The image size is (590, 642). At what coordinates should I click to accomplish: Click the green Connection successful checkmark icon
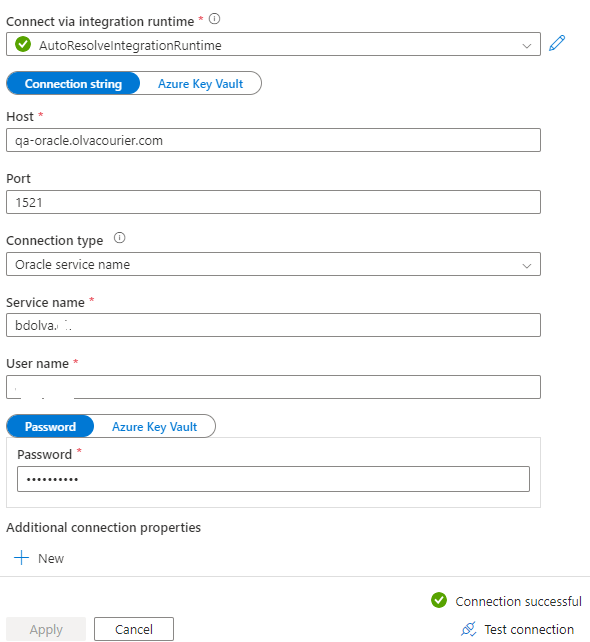439,601
